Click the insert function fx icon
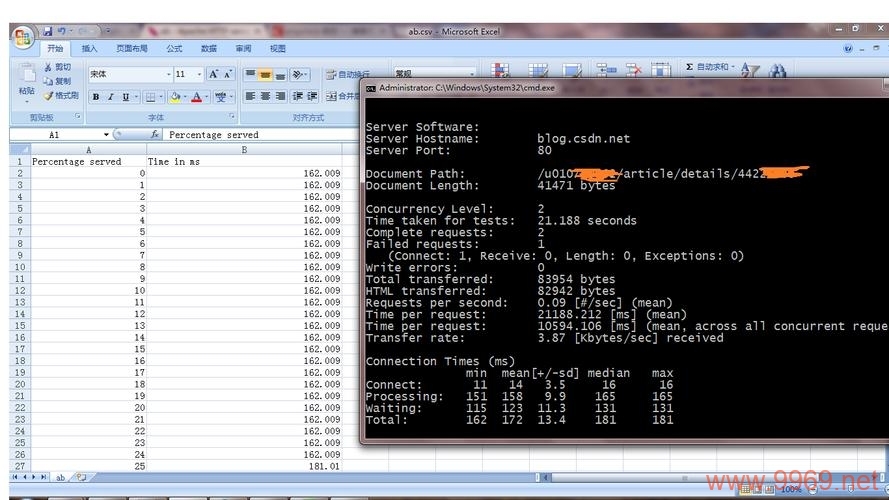The height and width of the screenshot is (500, 889). 155,134
